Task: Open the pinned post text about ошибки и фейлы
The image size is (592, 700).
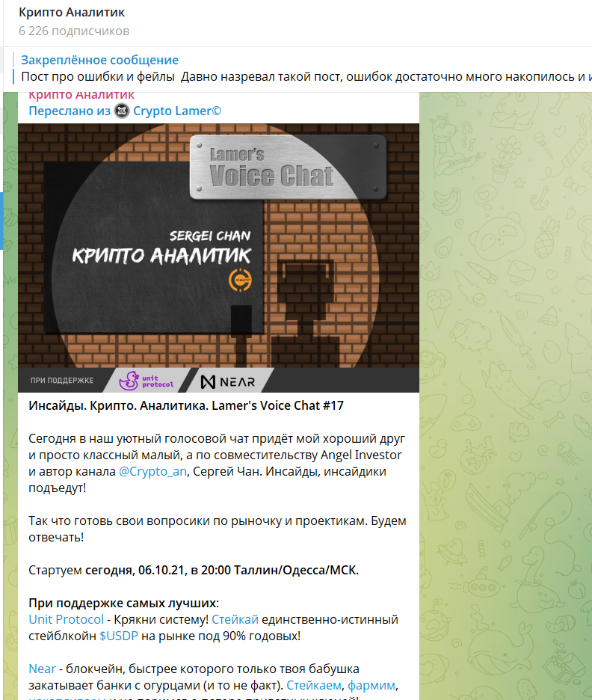Action: pos(306,77)
